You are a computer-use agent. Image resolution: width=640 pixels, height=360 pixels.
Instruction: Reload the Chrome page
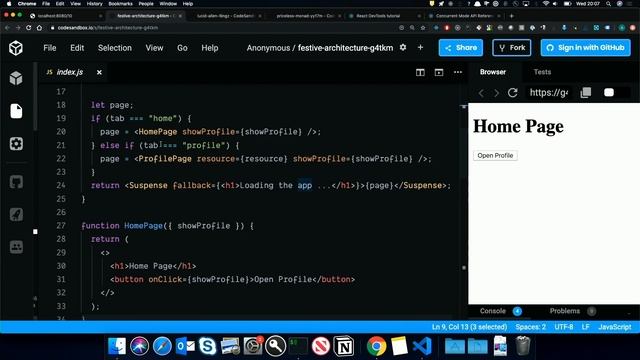29,28
